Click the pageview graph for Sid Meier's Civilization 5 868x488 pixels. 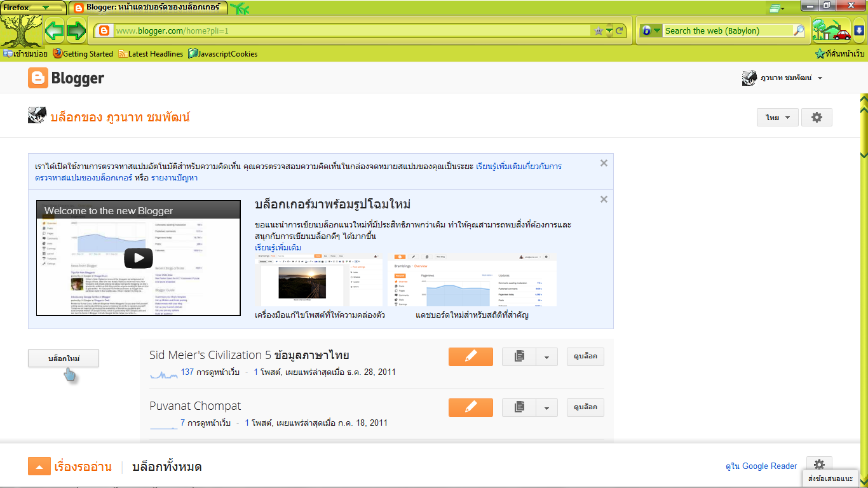point(163,375)
